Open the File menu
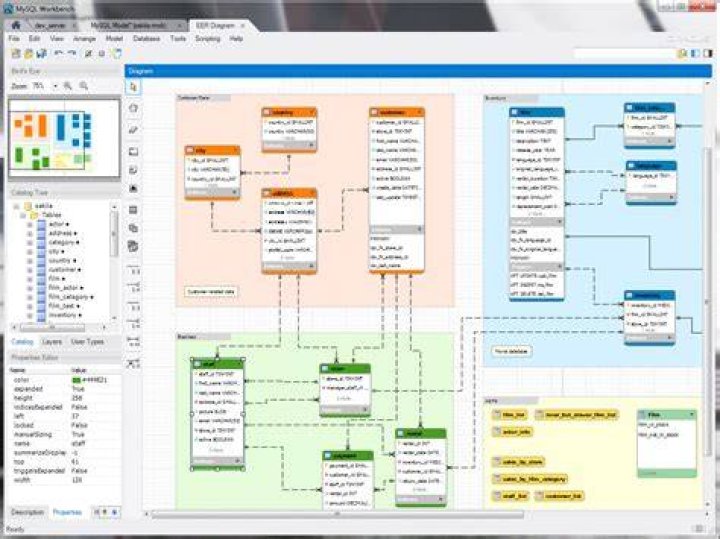Image resolution: width=720 pixels, height=539 pixels. point(14,39)
